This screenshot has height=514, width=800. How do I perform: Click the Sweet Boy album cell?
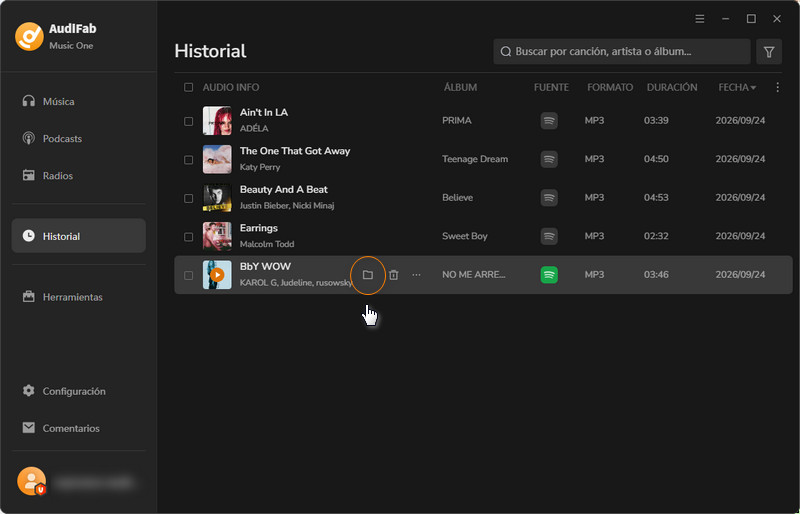click(464, 236)
